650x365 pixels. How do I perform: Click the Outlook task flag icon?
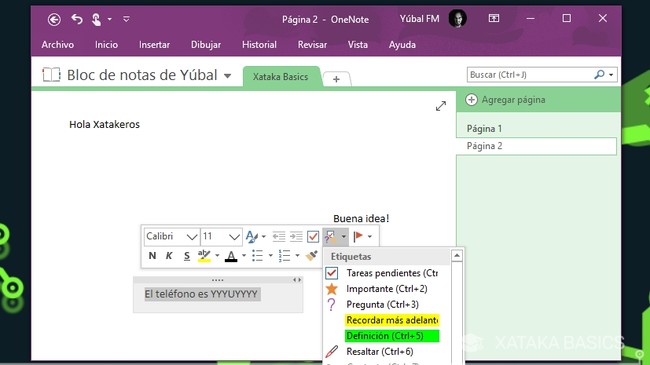pos(358,236)
